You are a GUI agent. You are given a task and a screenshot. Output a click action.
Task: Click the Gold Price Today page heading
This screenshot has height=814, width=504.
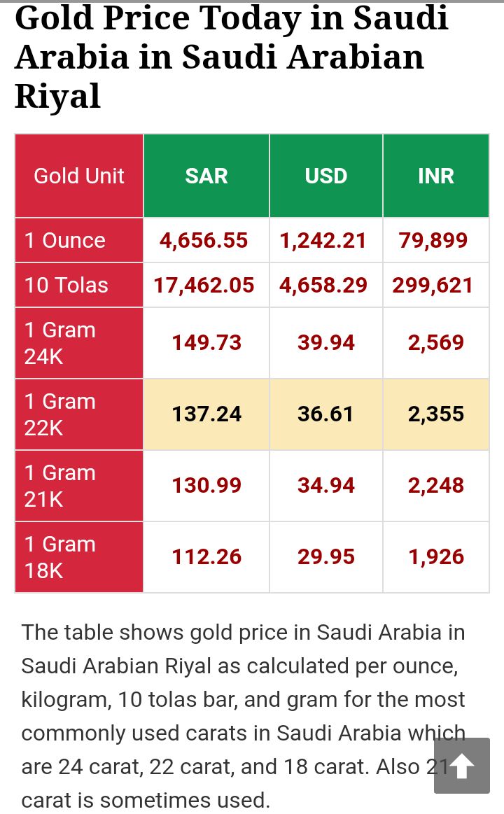[x=232, y=57]
